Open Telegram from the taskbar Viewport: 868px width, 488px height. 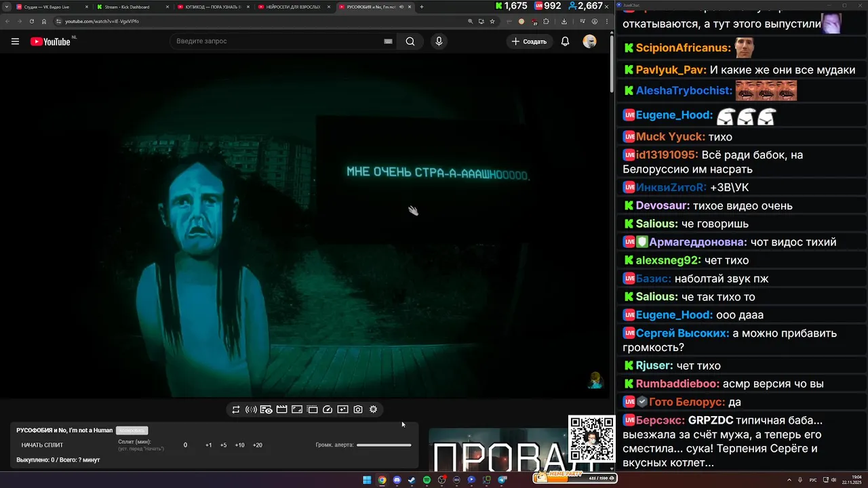coord(502,480)
